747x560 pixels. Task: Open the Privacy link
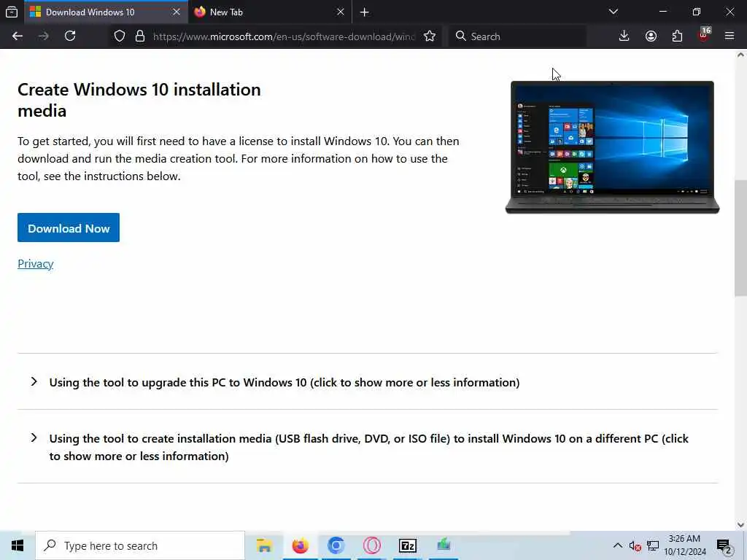[35, 264]
